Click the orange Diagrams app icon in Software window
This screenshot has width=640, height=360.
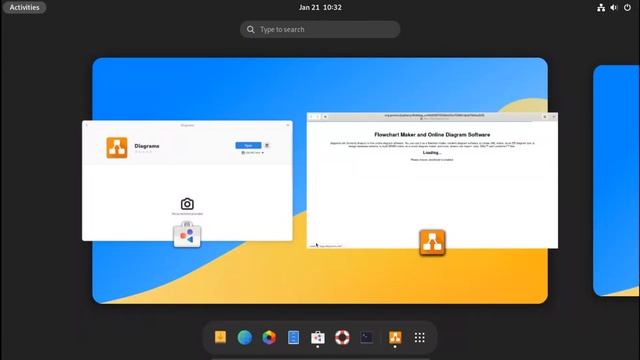[117, 147]
